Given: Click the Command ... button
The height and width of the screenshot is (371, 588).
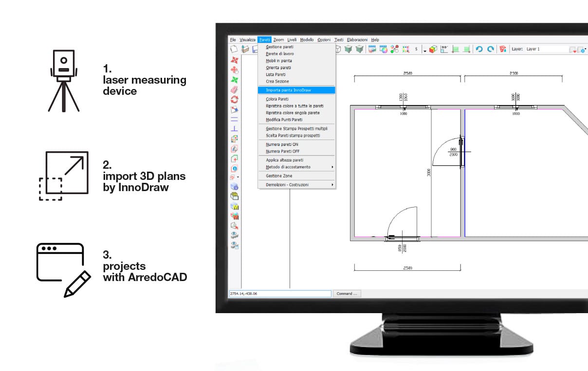Looking at the screenshot, I should [x=348, y=294].
